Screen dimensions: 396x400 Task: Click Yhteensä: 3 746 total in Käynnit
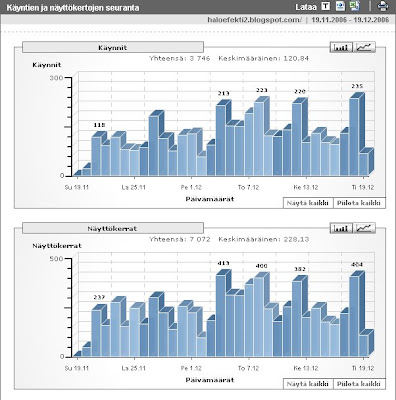pyautogui.click(x=179, y=58)
